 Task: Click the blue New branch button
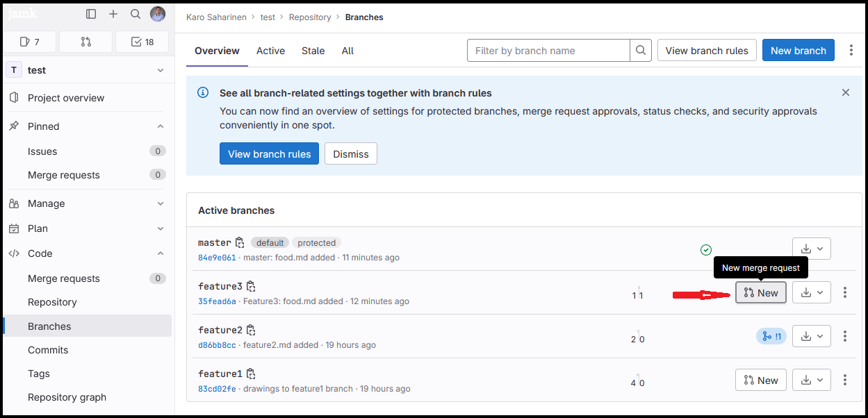pyautogui.click(x=798, y=51)
